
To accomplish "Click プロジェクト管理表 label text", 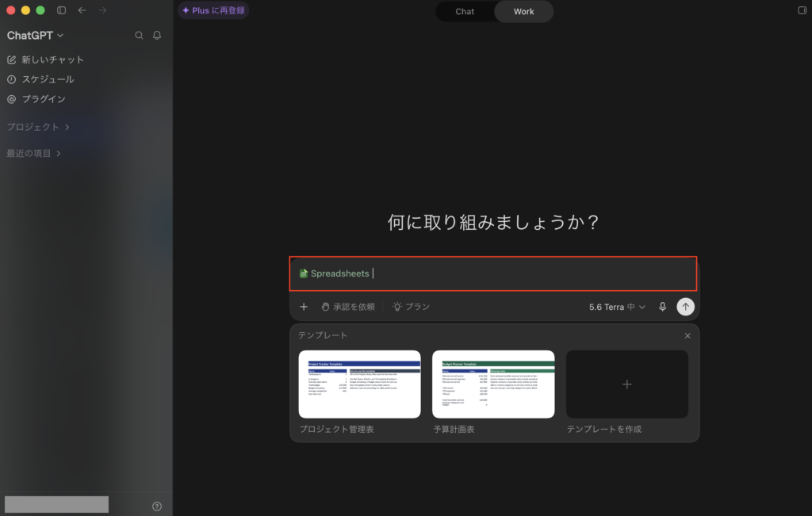I will (x=336, y=429).
